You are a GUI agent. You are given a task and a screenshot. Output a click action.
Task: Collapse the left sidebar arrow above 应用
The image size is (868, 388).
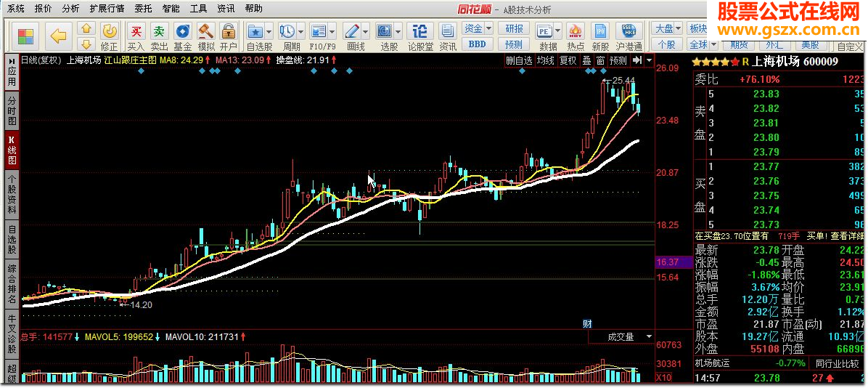(x=12, y=61)
